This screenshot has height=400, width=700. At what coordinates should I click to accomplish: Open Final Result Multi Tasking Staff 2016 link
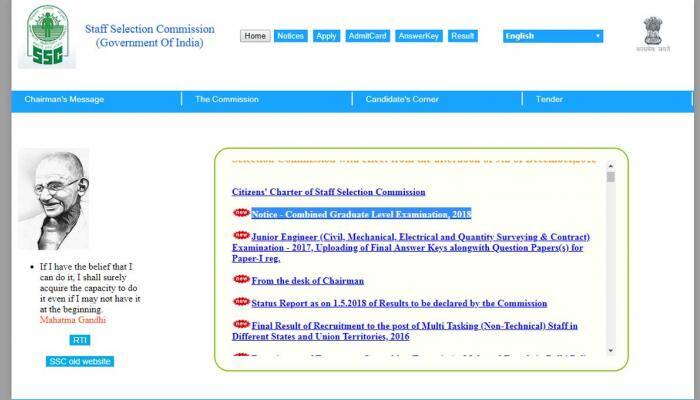pyautogui.click(x=405, y=331)
